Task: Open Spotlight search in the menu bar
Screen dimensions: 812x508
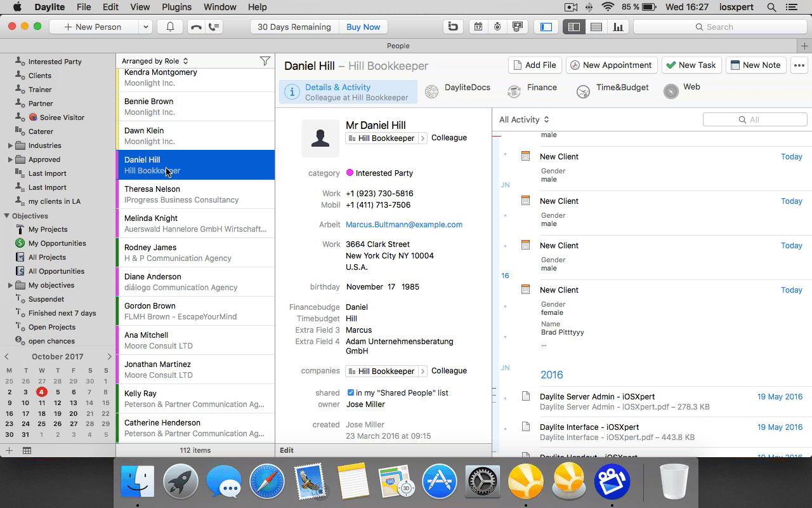Action: [x=771, y=8]
